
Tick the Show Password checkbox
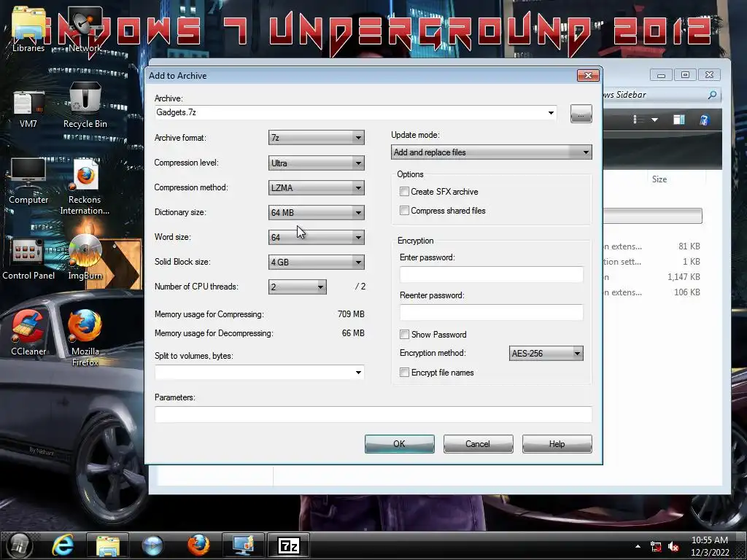pyautogui.click(x=404, y=334)
